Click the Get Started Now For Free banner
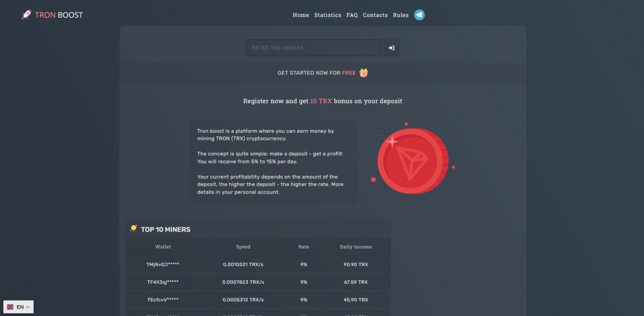 pos(317,73)
